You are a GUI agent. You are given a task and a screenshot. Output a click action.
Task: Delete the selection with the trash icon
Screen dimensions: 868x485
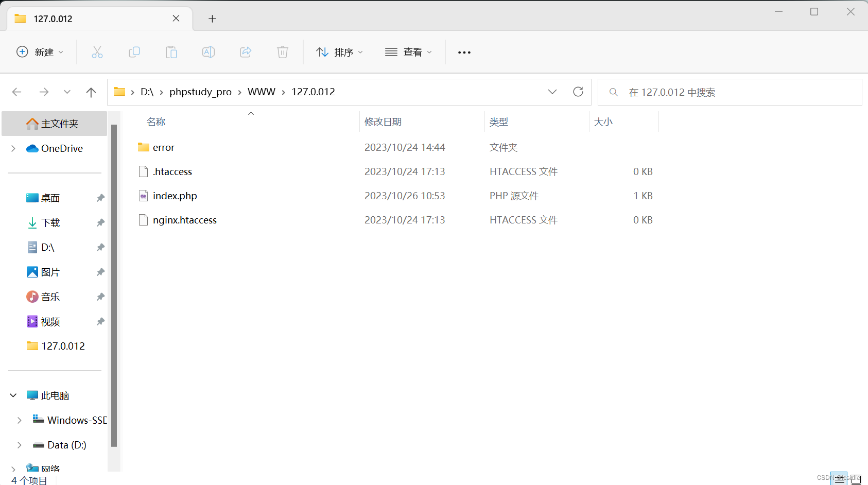click(x=283, y=52)
